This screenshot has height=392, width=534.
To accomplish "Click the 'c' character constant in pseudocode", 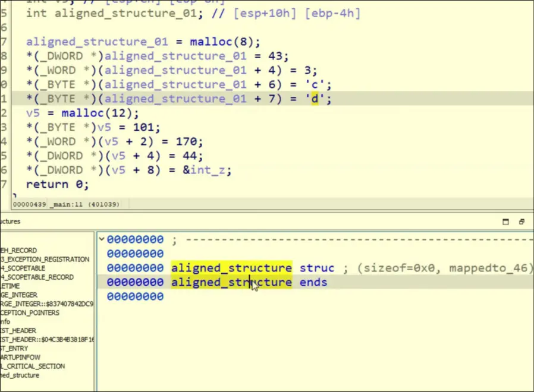I will coord(318,85).
